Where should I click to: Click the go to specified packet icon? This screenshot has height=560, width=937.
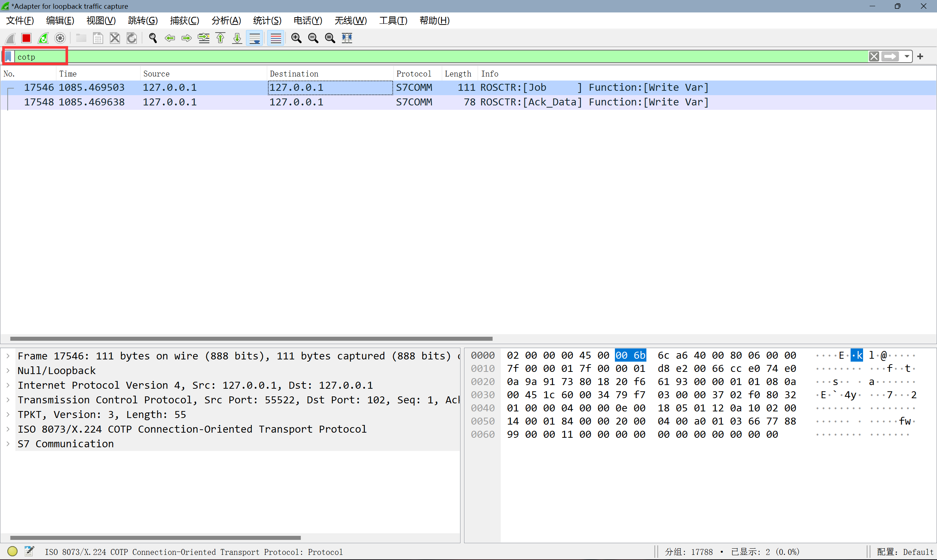(204, 38)
